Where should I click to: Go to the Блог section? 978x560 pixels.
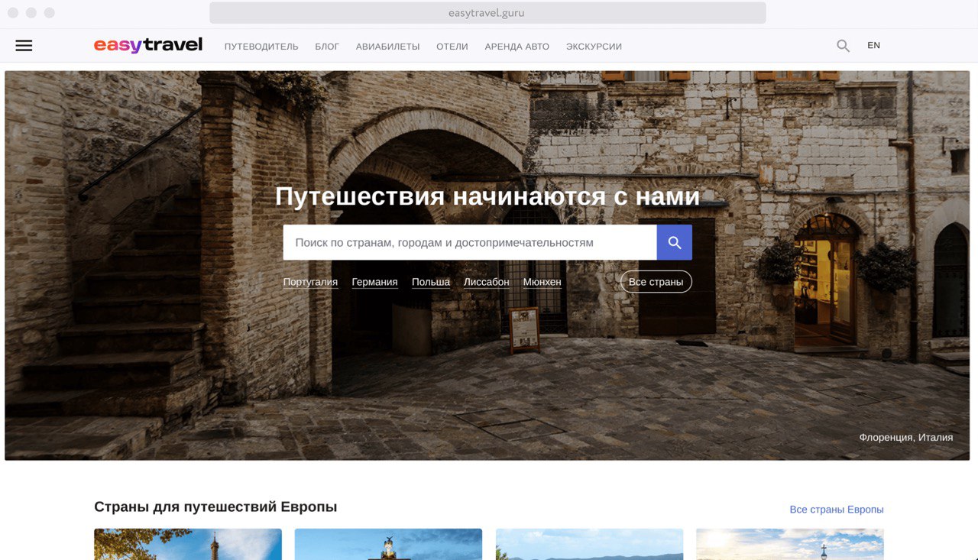coord(327,47)
